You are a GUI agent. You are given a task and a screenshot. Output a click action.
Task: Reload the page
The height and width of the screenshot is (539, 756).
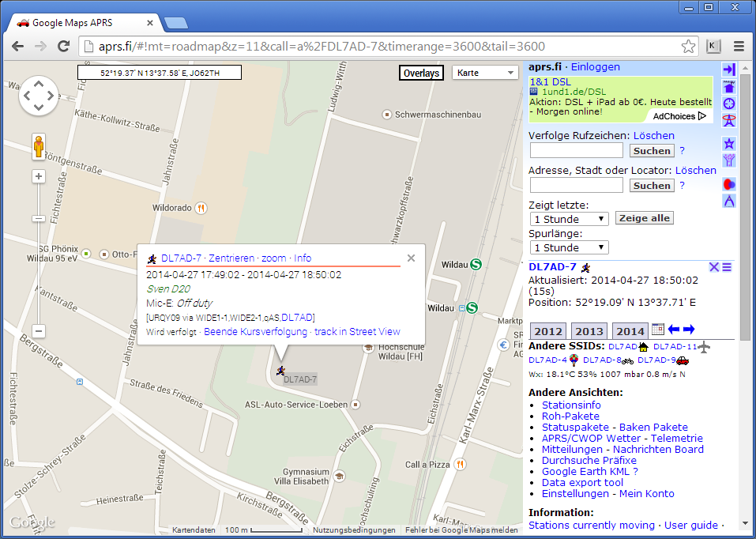pyautogui.click(x=63, y=47)
